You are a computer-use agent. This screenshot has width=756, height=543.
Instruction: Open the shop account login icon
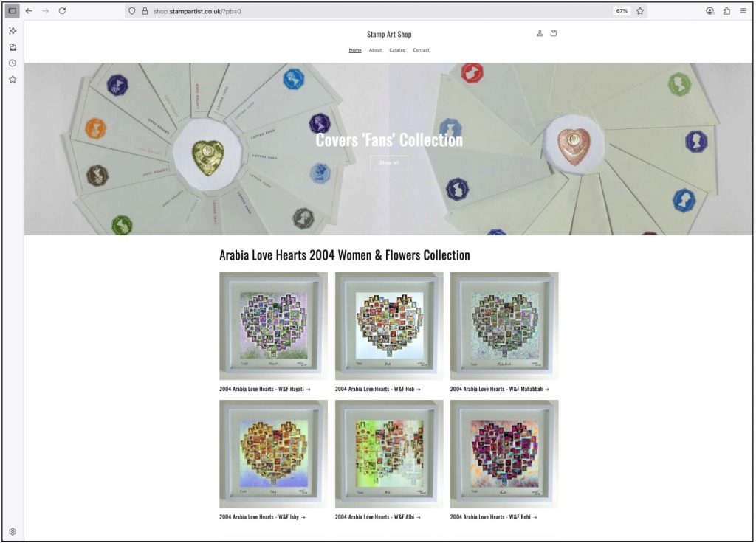540,33
